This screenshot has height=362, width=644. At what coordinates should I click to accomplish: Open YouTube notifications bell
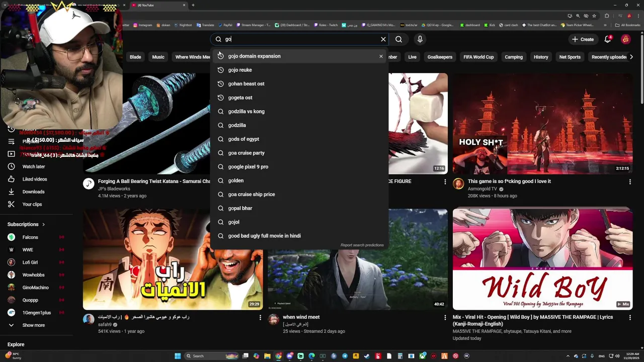608,39
